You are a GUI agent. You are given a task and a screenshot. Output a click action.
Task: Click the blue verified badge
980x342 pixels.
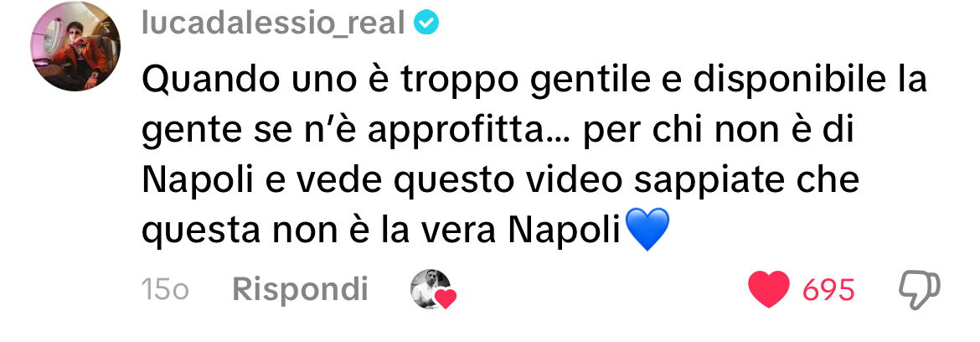[427, 23]
